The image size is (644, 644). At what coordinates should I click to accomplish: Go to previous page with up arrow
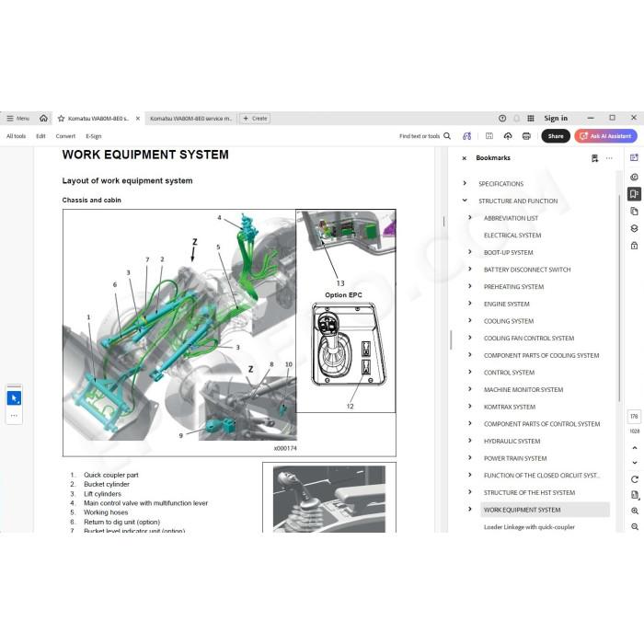(635, 448)
